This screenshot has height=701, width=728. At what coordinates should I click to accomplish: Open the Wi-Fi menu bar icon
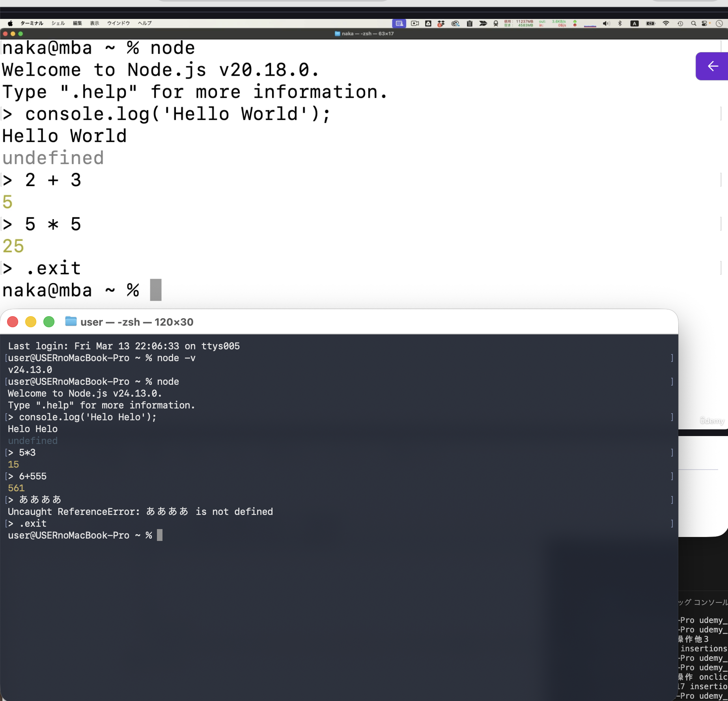[x=666, y=23]
